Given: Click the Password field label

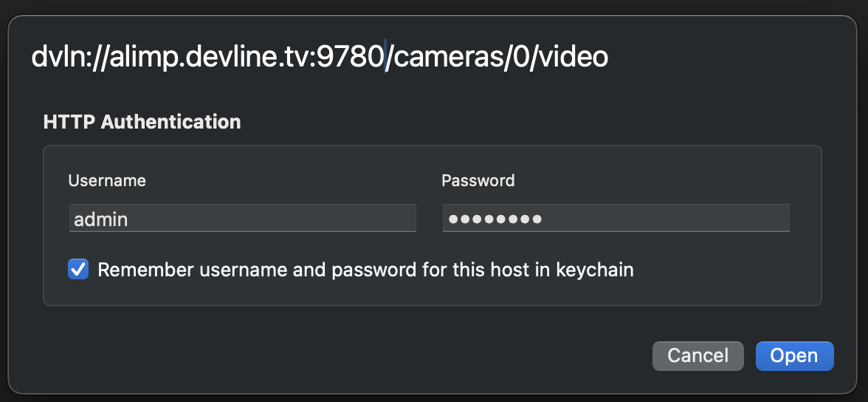Looking at the screenshot, I should [478, 180].
